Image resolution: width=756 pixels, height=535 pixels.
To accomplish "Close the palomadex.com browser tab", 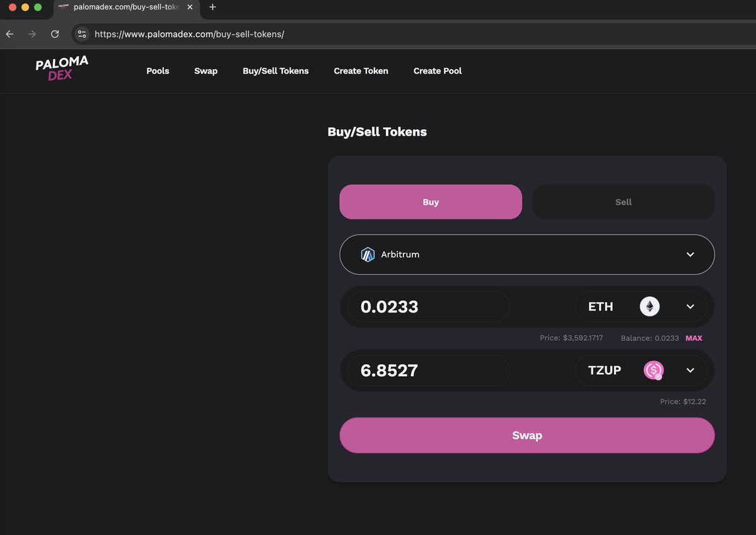I will (x=190, y=7).
